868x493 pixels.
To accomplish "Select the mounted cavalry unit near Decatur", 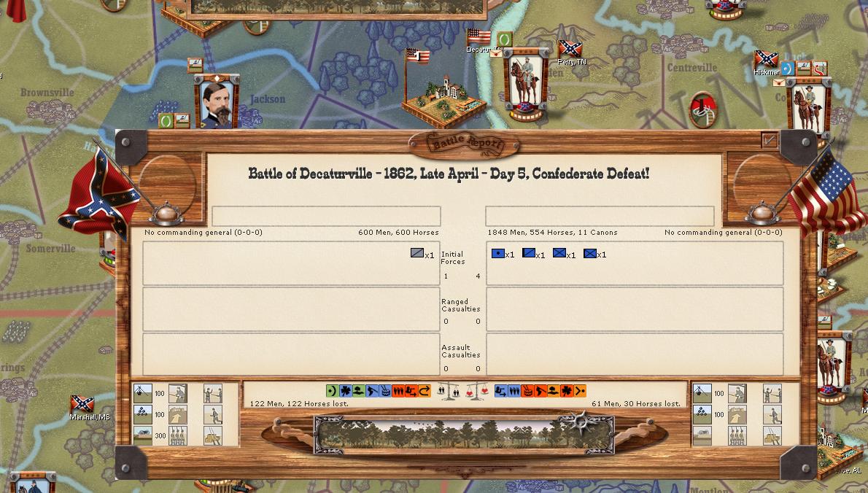I will (525, 82).
